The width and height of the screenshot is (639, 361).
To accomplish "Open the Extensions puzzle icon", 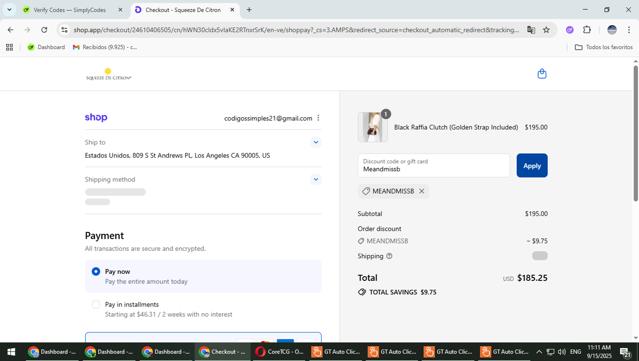I will coord(586,30).
